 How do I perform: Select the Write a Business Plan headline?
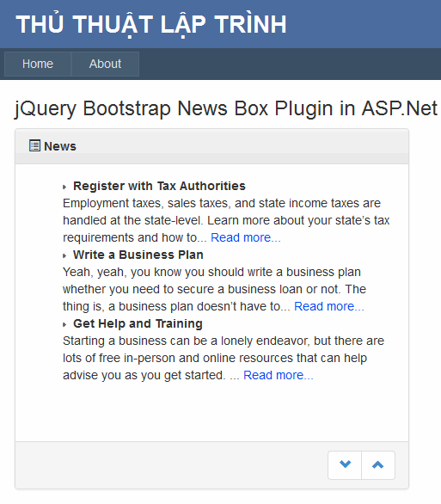point(138,255)
